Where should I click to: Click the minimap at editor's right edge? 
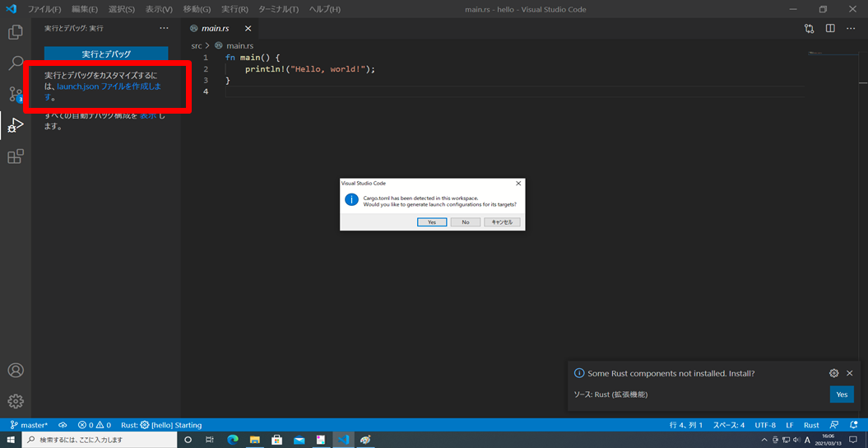click(833, 54)
